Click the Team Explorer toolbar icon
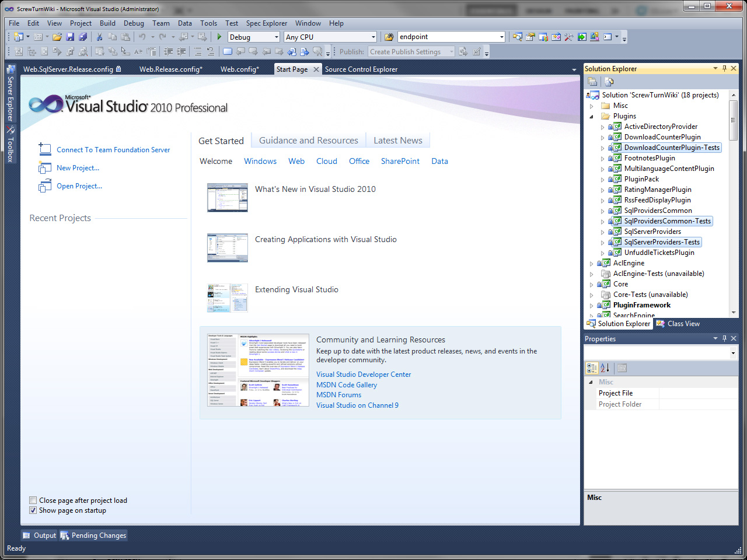The height and width of the screenshot is (560, 747). (543, 37)
